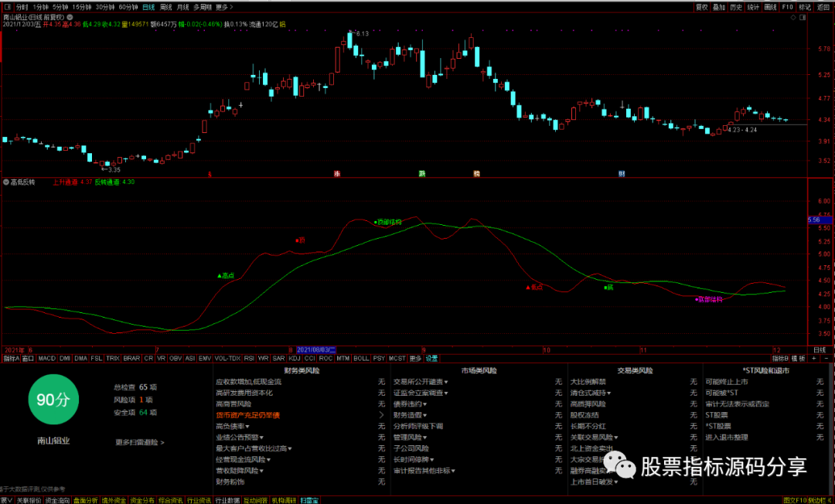Select the 扫雷宝 bottom tab
Image resolution: width=835 pixels, height=504 pixels.
coord(308,500)
